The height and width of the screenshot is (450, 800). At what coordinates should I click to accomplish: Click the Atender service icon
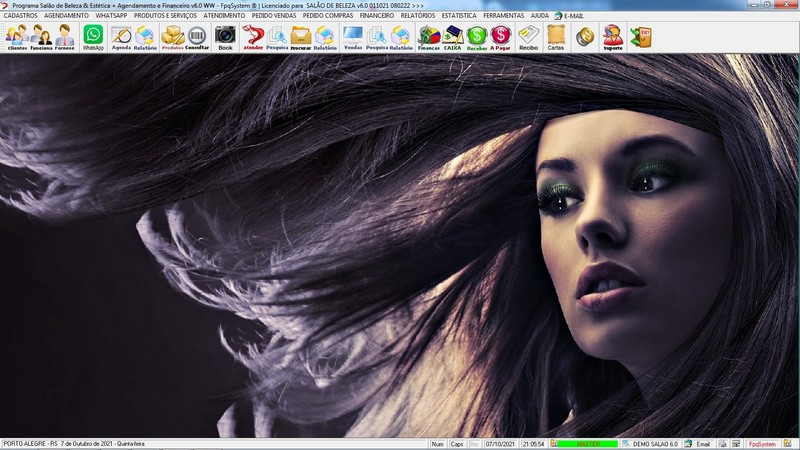253,37
